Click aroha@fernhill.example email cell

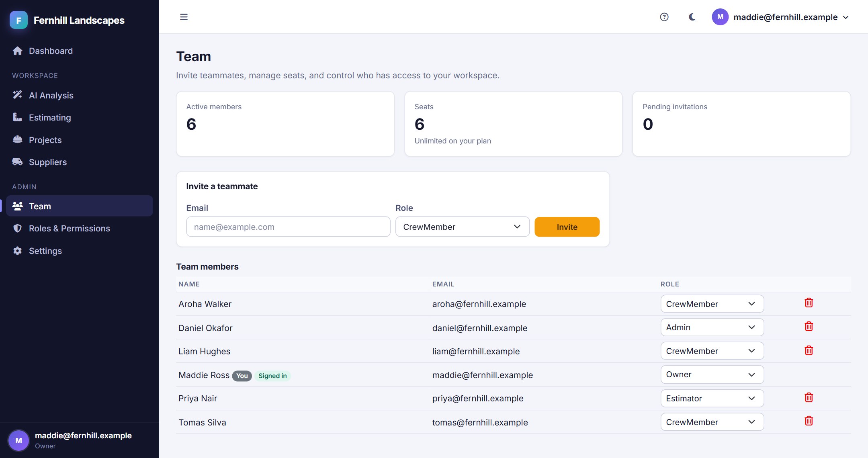[x=479, y=304]
